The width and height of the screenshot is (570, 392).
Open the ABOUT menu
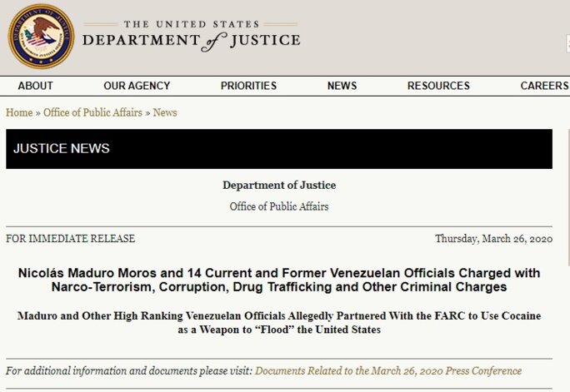coord(35,86)
